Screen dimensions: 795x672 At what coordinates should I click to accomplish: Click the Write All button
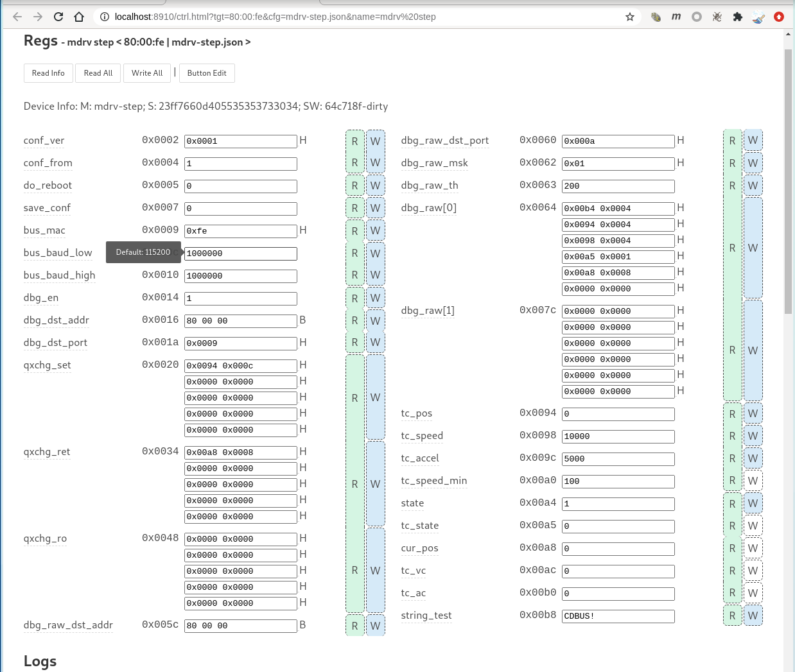pyautogui.click(x=147, y=73)
